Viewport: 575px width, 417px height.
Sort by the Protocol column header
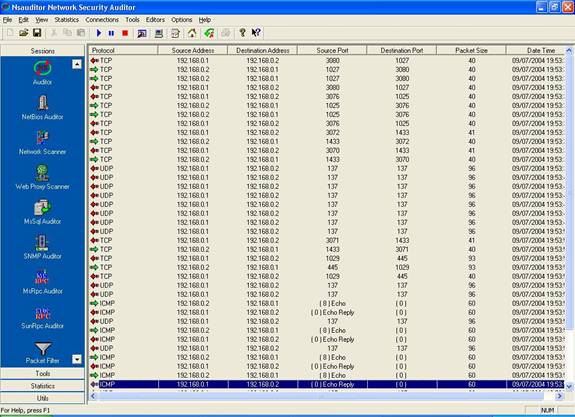[x=123, y=51]
